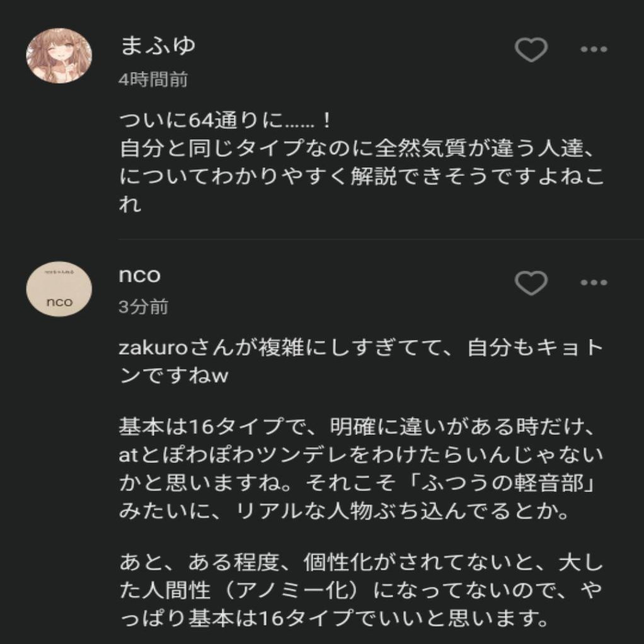This screenshot has height=644, width=644.
Task: Tap nco's round beige avatar
Action: pos(59,287)
